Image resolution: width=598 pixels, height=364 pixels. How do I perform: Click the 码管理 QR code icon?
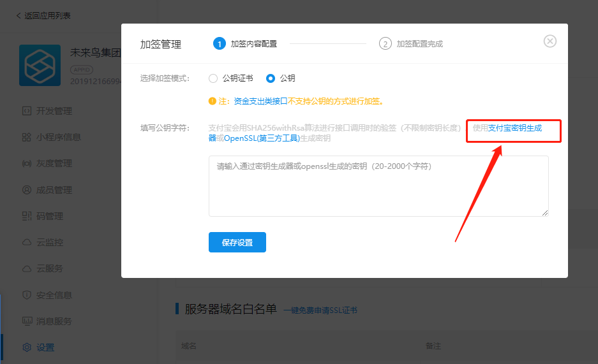click(x=27, y=216)
